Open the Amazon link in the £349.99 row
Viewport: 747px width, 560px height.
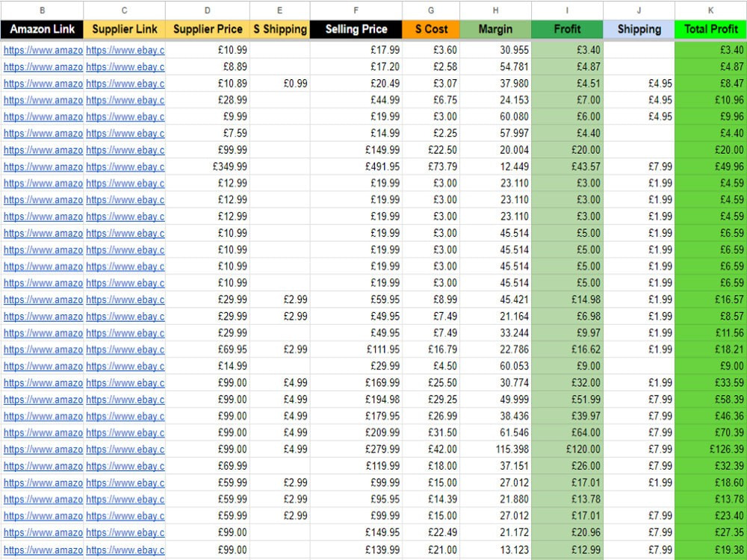click(x=43, y=167)
